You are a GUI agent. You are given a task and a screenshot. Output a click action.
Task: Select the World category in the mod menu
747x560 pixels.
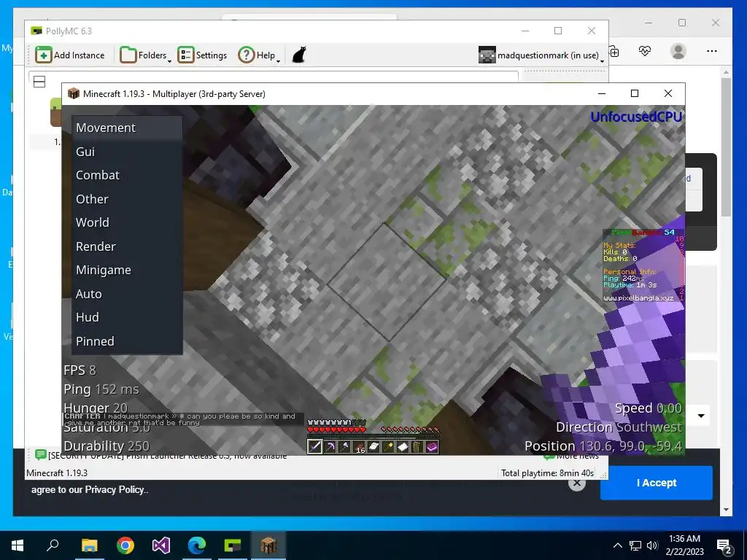click(127, 222)
